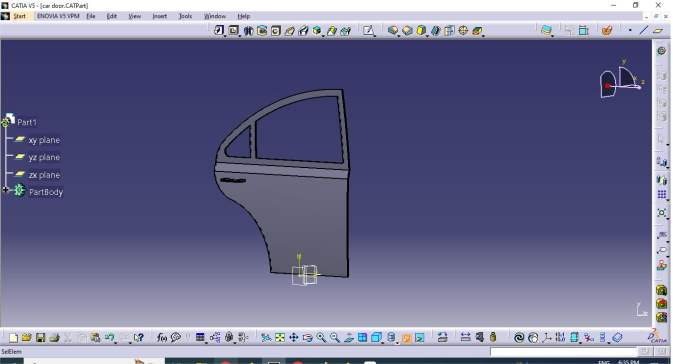
Task: Click the Axis System icon
Action: tap(546, 338)
